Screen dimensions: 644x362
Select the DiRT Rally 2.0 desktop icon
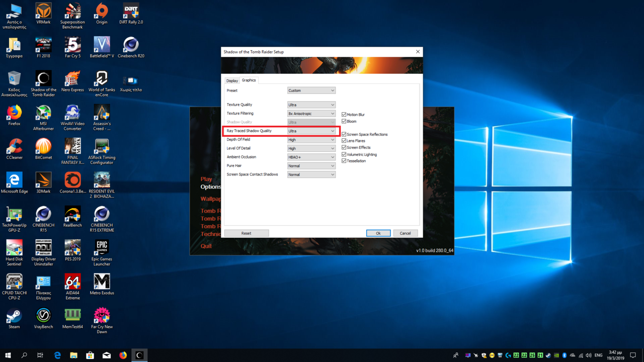tap(131, 14)
